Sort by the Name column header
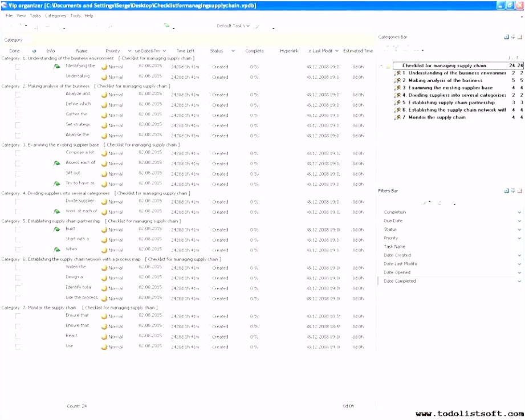 coord(82,51)
